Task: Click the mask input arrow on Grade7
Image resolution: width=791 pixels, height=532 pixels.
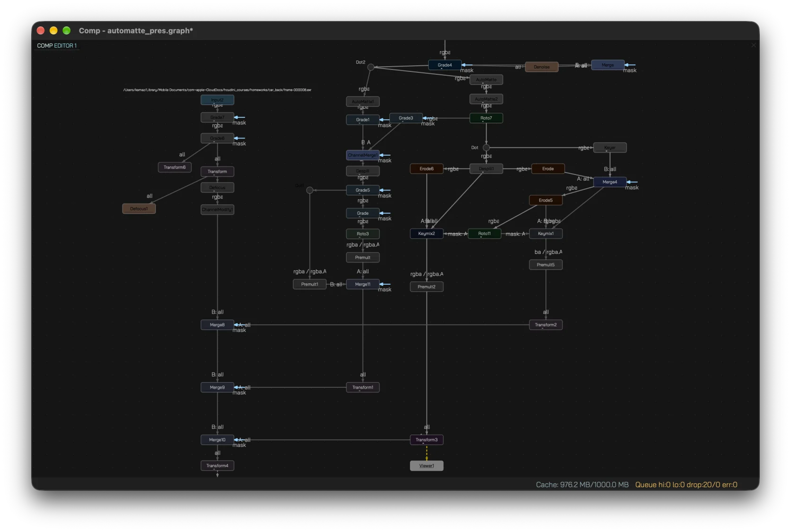Action: [x=240, y=117]
